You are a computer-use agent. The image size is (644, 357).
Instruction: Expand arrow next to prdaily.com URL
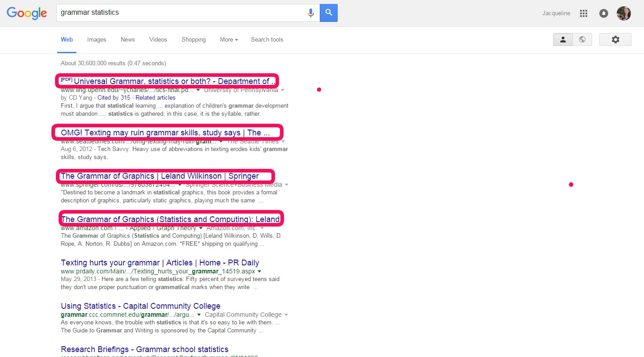click(259, 271)
